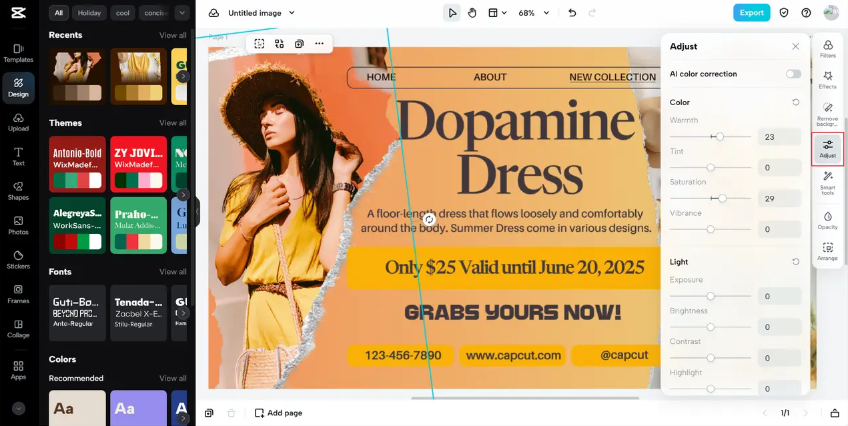The height and width of the screenshot is (426, 848).
Task: Open the Arrange tool
Action: coord(827,251)
